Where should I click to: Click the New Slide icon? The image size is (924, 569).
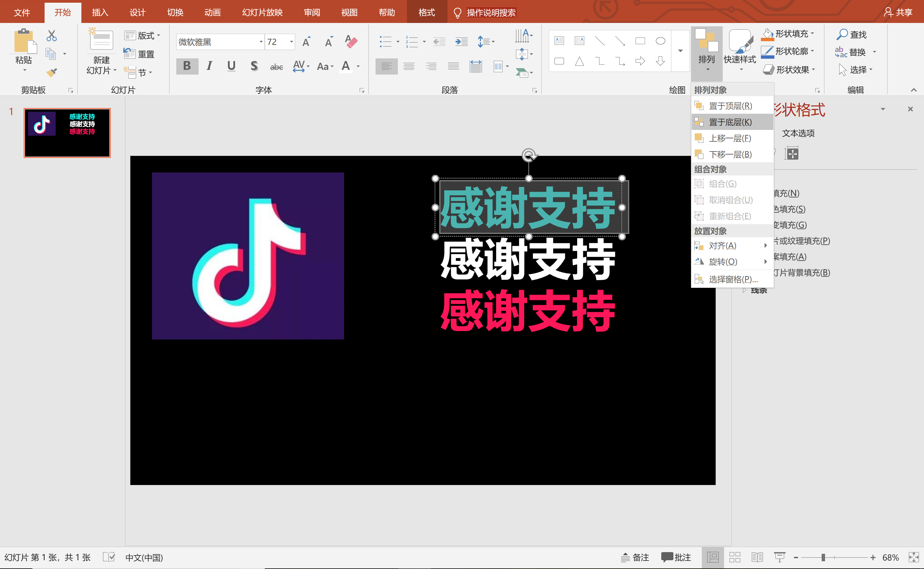coord(101,39)
